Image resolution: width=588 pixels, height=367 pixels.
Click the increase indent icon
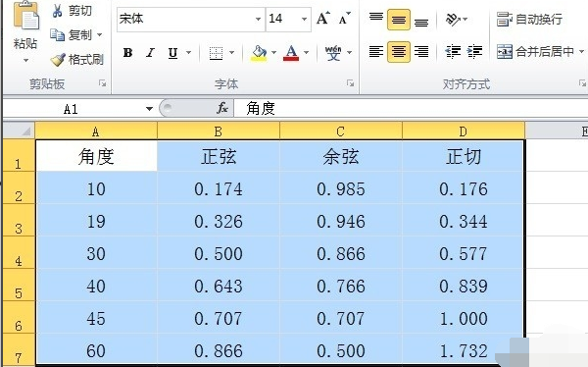(474, 51)
